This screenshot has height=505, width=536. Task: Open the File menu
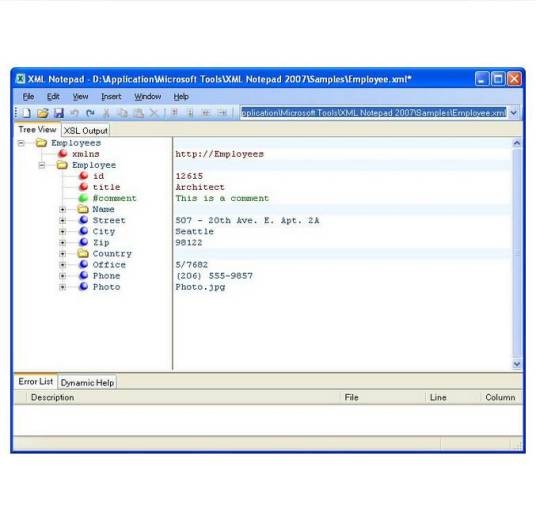(x=28, y=97)
